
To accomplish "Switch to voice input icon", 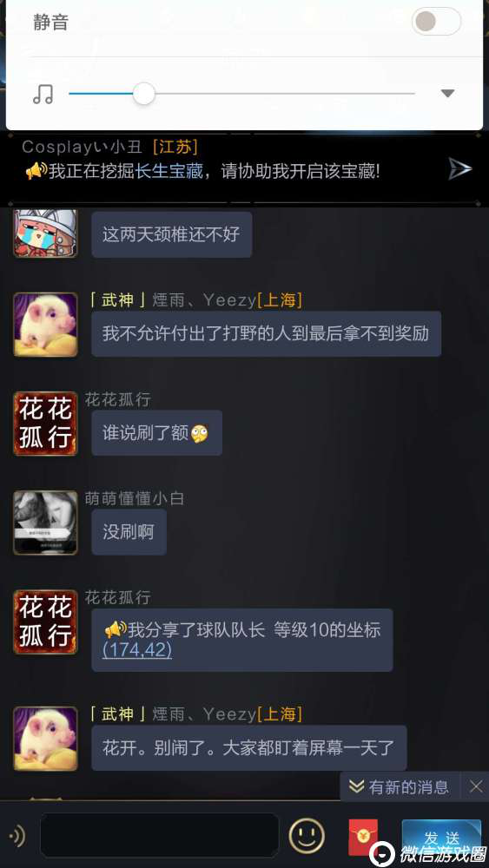I will coord(17,836).
